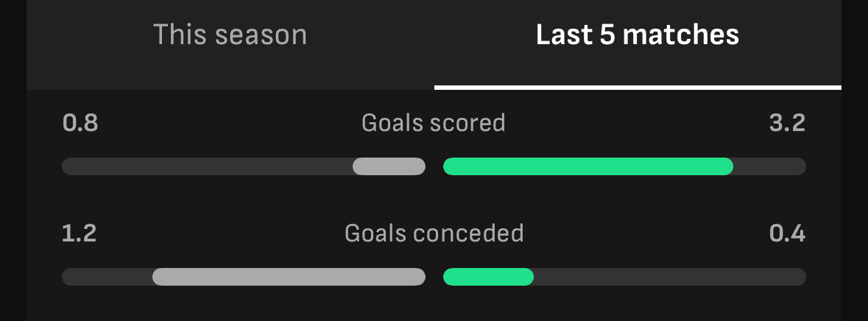Click the green filled Goals conceded bar
This screenshot has height=321, width=868.
click(488, 277)
